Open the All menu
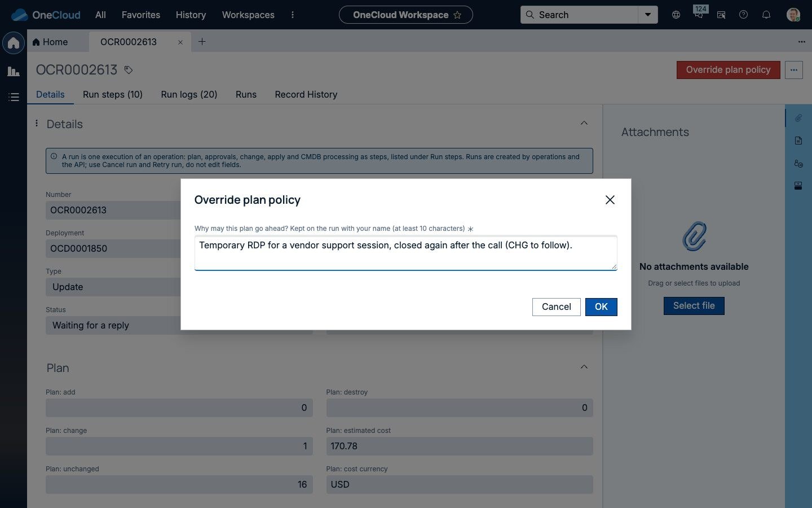This screenshot has height=508, width=812. (x=101, y=15)
